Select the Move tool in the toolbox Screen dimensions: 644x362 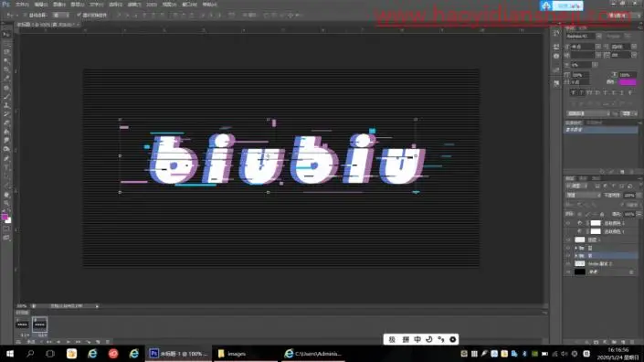pos(6,35)
